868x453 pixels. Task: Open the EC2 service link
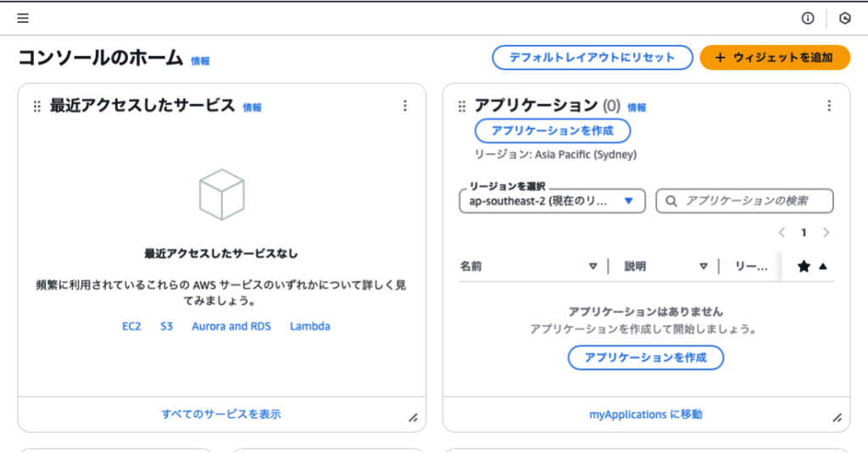coord(131,326)
